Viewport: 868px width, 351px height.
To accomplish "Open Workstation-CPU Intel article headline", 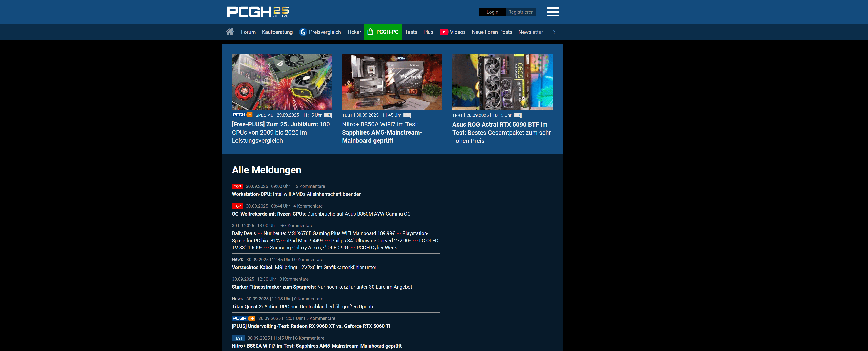I will (297, 194).
